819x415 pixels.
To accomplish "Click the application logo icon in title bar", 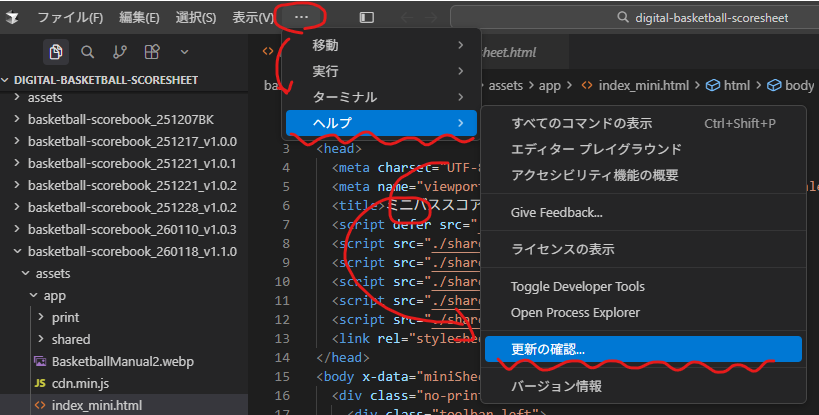I will click(12, 17).
